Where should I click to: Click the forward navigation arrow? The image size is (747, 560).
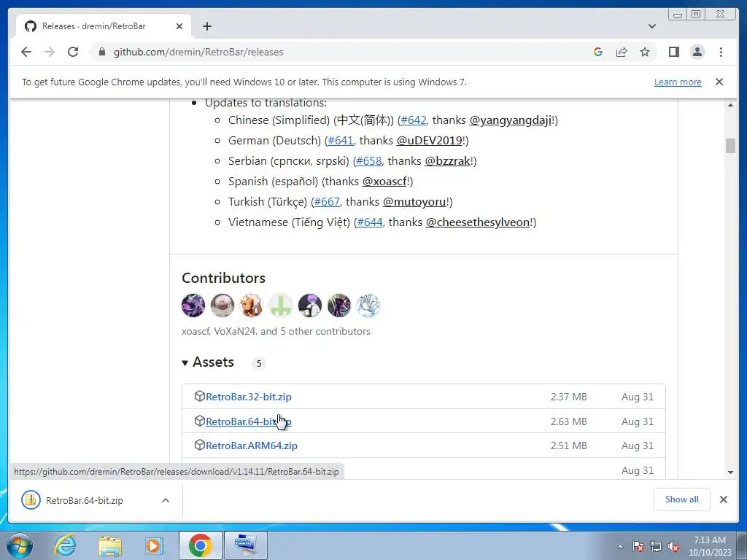coord(50,52)
